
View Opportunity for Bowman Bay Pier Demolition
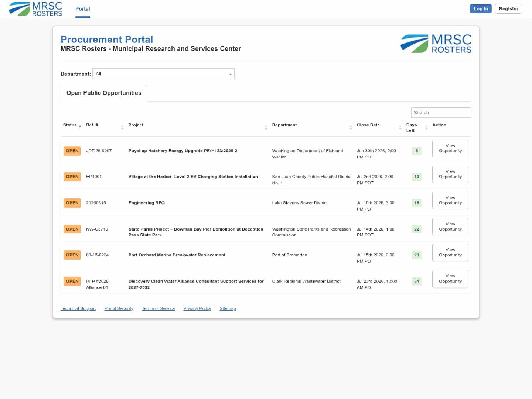pos(450,226)
